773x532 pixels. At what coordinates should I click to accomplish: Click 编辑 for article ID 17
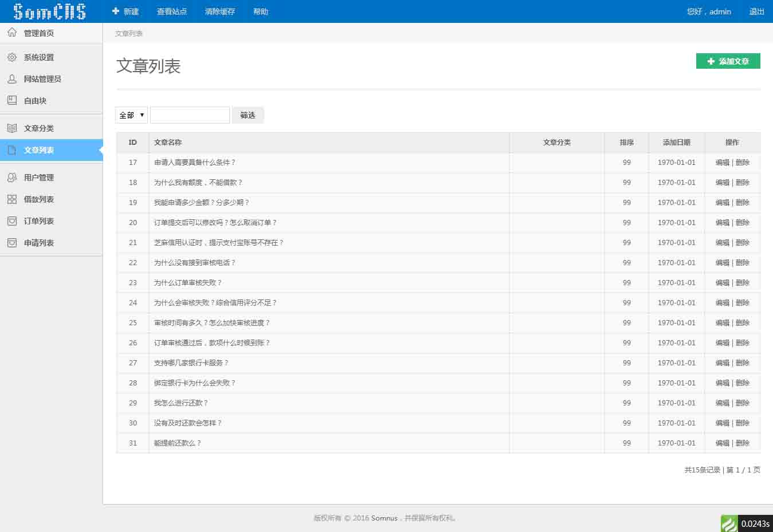click(722, 163)
